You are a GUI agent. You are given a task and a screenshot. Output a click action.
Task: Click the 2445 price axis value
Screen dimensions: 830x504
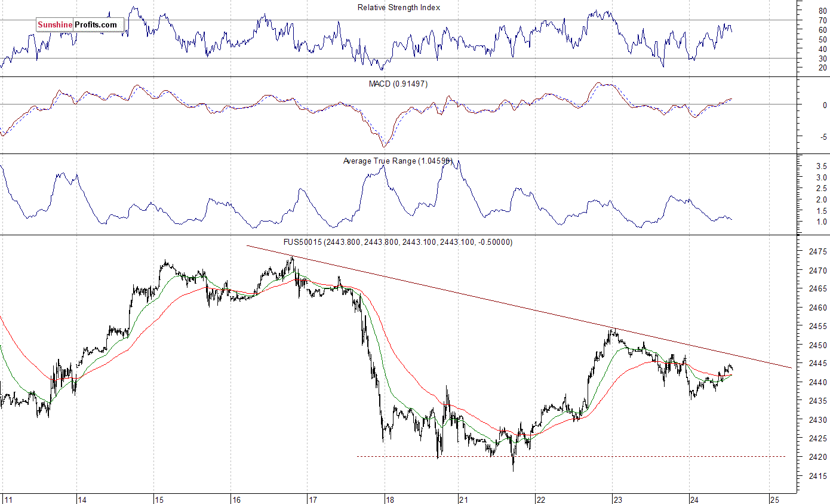[819, 364]
